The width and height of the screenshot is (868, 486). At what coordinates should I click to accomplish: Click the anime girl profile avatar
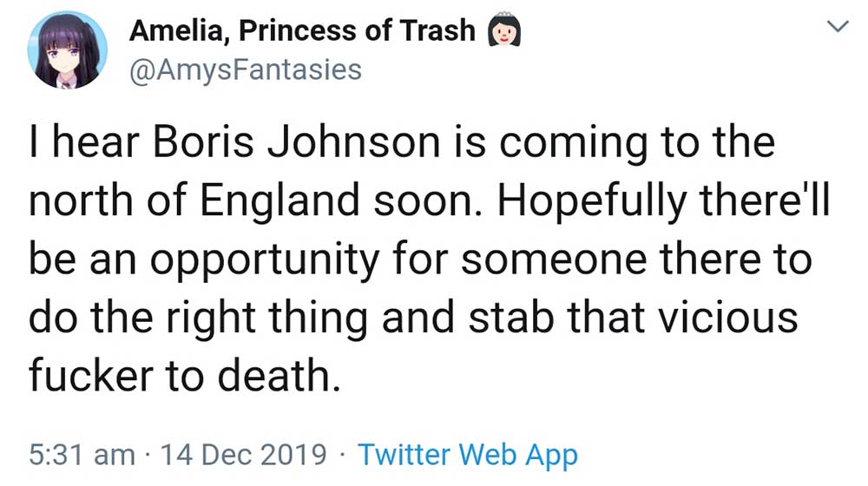tap(68, 49)
